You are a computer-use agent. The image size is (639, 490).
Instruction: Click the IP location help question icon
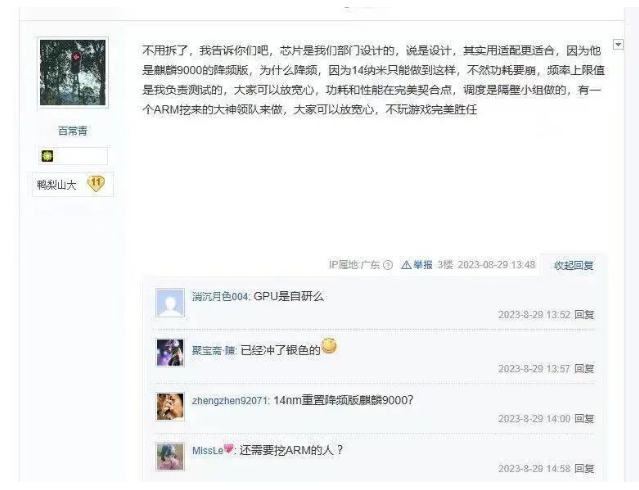(x=388, y=265)
